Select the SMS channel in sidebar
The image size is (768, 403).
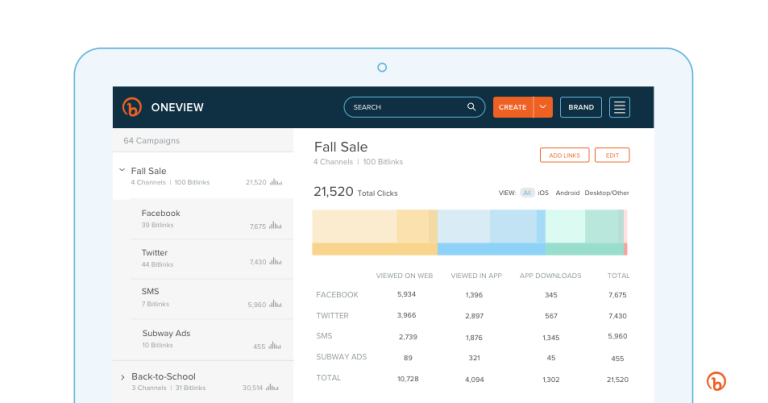tap(212, 298)
